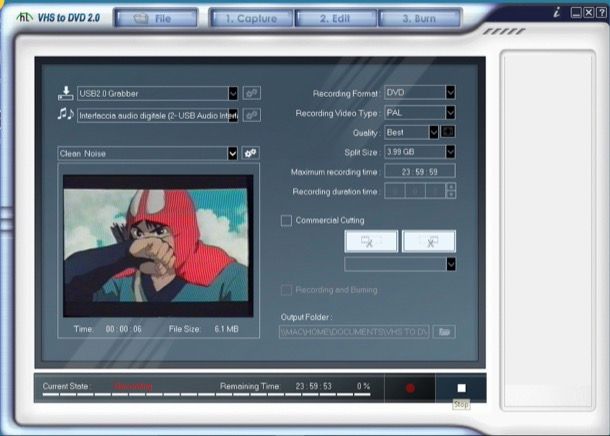The width and height of the screenshot is (610, 436).
Task: Expand the Recording Format dropdown
Action: coord(450,92)
